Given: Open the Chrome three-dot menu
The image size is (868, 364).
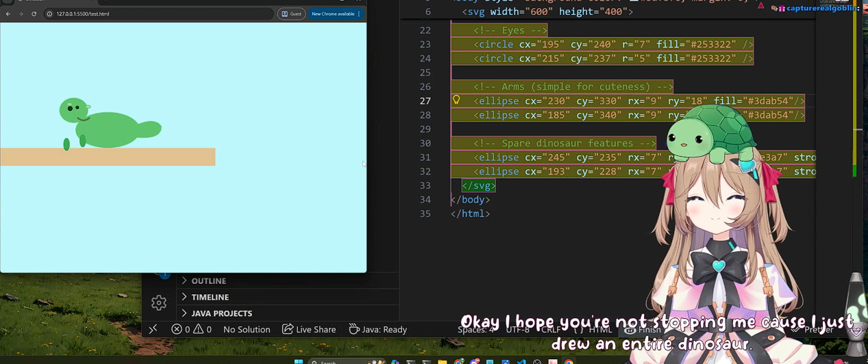Looking at the screenshot, I should [359, 14].
